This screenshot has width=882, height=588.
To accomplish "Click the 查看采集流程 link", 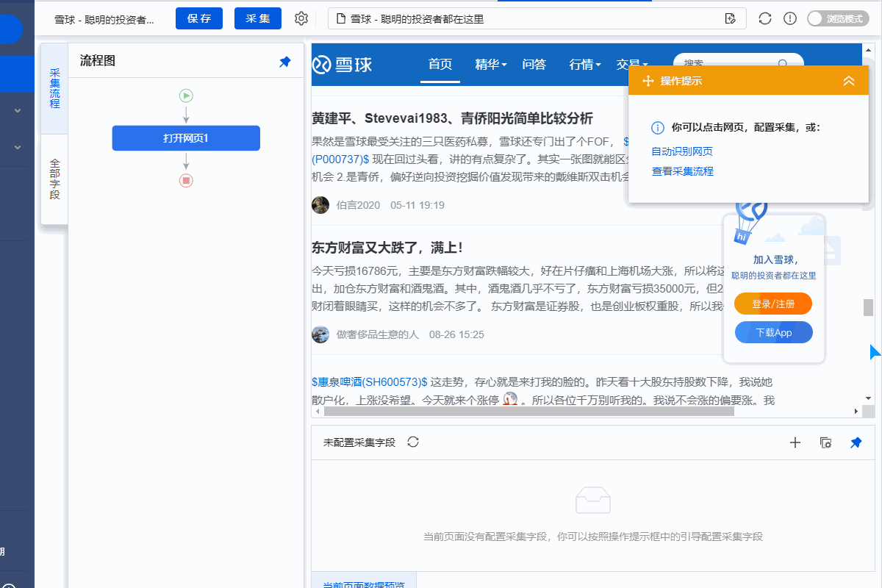I will 682,171.
